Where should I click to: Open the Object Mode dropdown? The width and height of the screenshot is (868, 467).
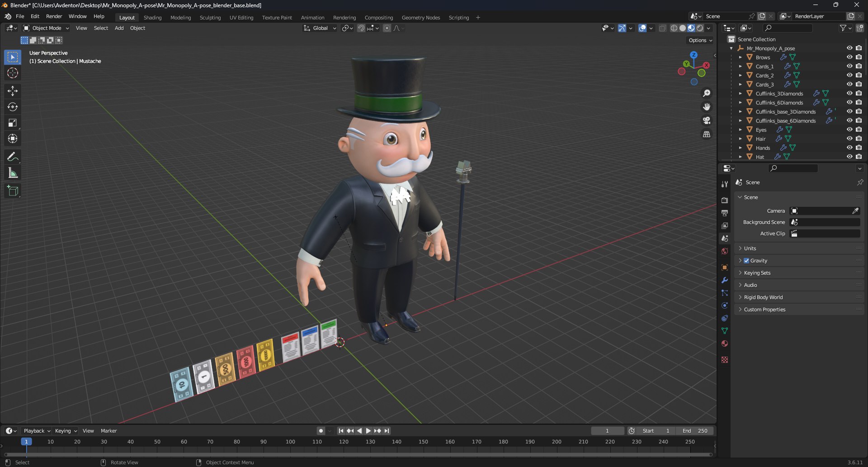(46, 28)
